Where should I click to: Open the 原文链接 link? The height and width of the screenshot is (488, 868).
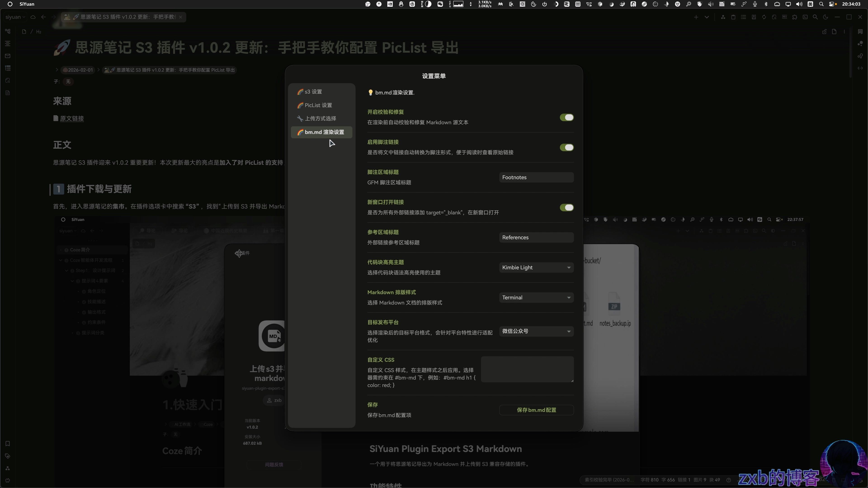72,119
